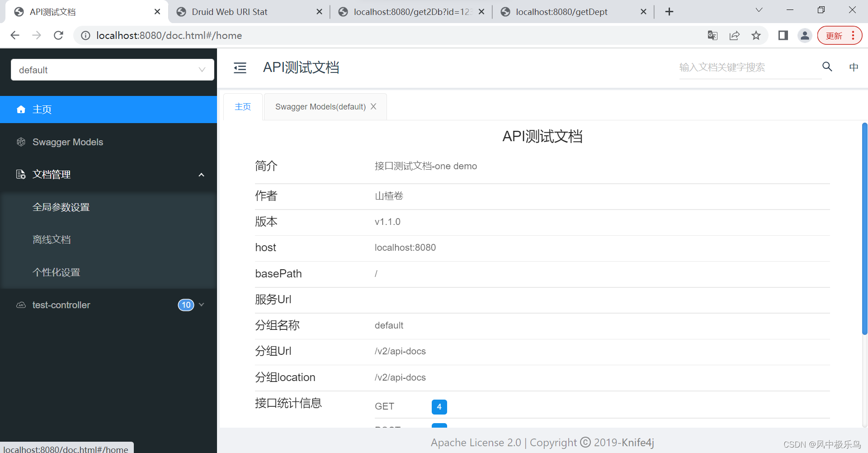Image resolution: width=868 pixels, height=453 pixels.
Task: Click the API测试文档 header title
Action: point(301,67)
